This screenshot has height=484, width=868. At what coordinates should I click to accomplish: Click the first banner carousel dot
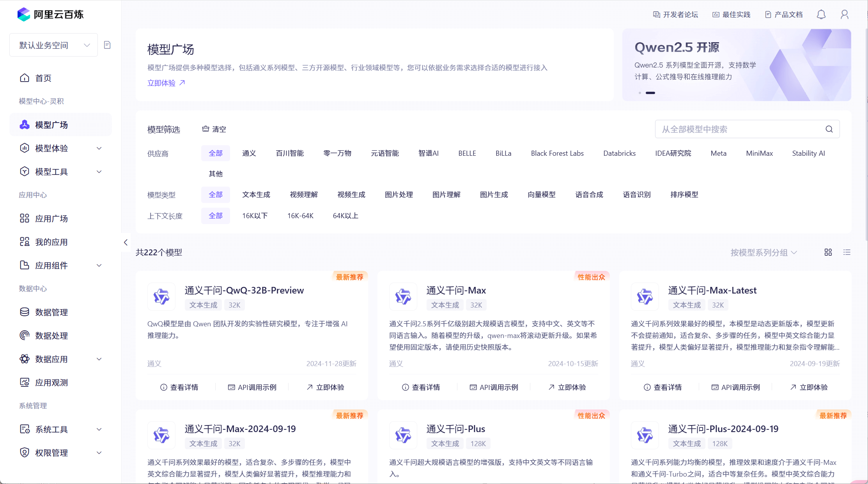click(x=640, y=93)
